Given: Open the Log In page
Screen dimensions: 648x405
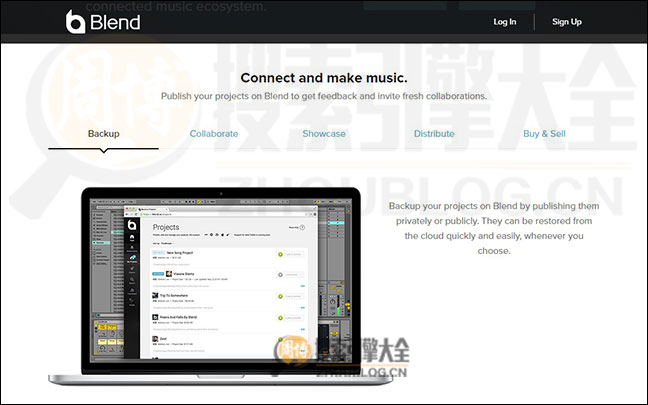Looking at the screenshot, I should [x=505, y=22].
